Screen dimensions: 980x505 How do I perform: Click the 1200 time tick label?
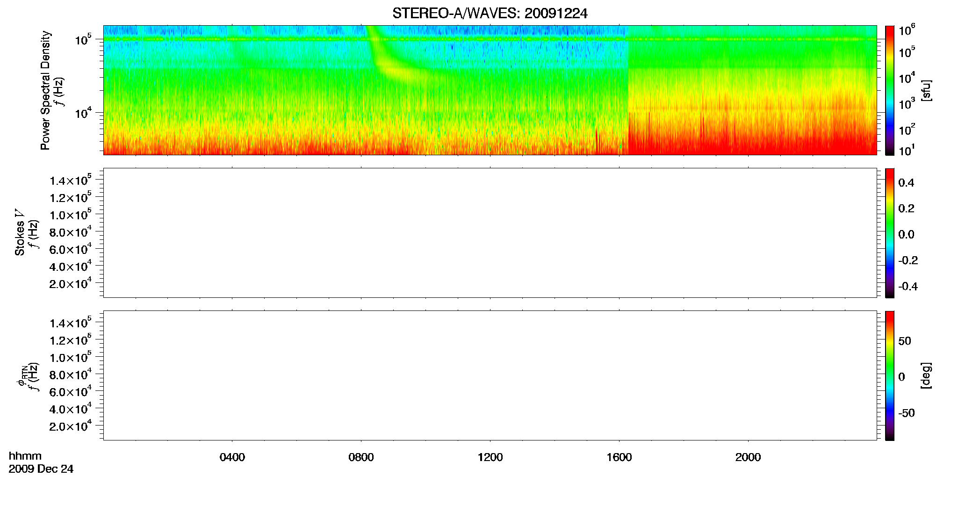point(490,457)
